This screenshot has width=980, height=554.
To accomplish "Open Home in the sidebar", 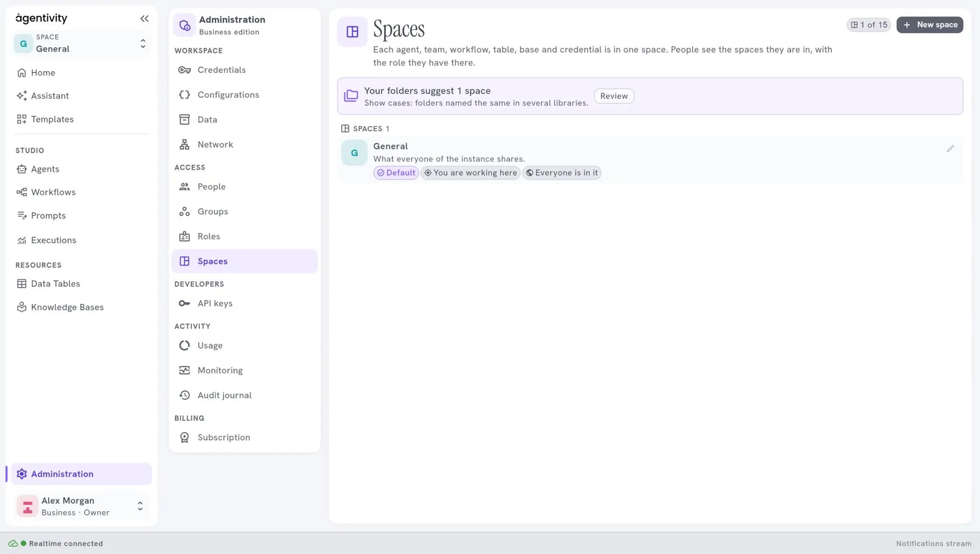I will point(81,72).
